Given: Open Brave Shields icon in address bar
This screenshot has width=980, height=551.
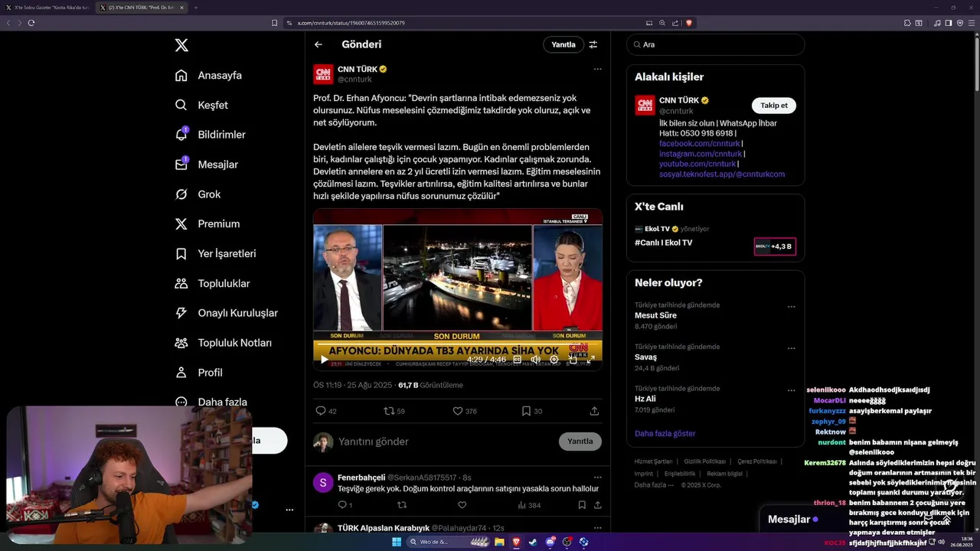Looking at the screenshot, I should click(x=689, y=23).
